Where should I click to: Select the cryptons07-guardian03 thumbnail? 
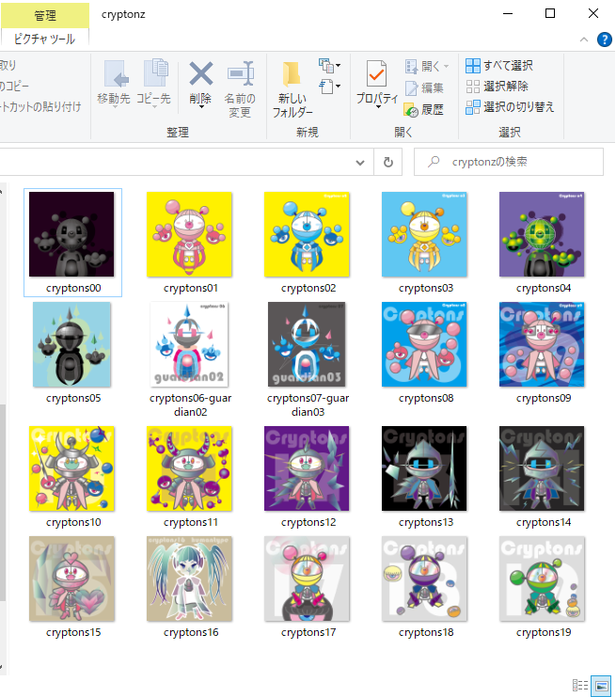coord(307,344)
